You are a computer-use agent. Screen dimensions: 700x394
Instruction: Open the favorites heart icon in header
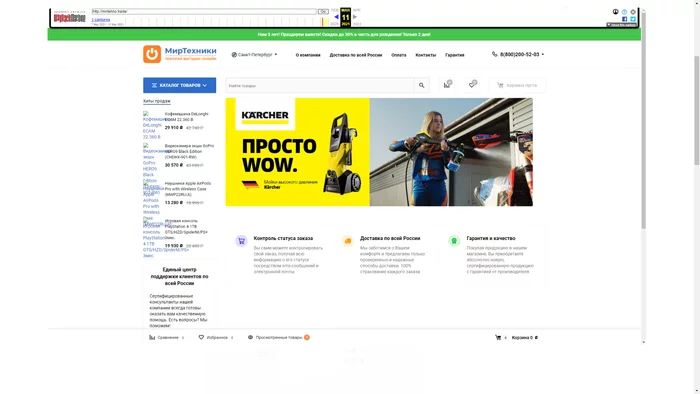click(x=472, y=85)
